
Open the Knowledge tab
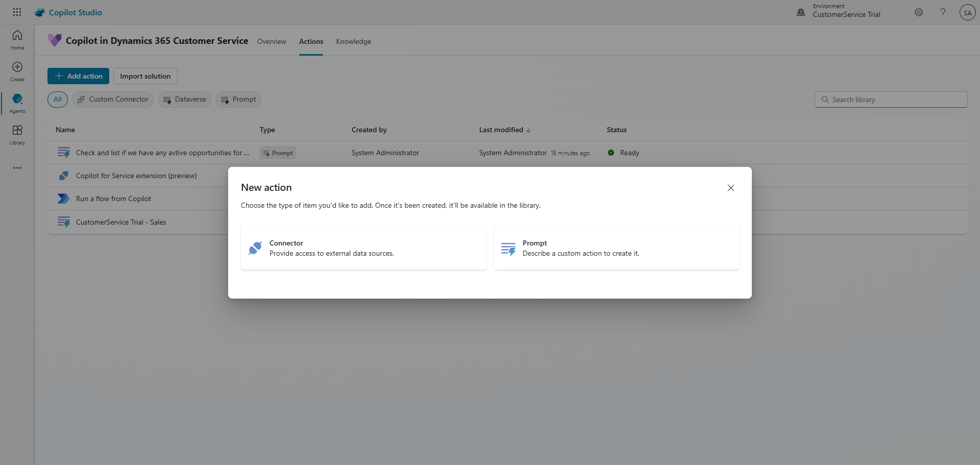pyautogui.click(x=353, y=41)
